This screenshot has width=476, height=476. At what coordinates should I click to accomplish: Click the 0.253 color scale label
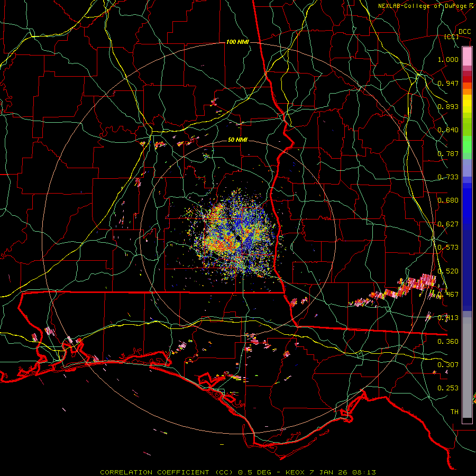pos(448,388)
